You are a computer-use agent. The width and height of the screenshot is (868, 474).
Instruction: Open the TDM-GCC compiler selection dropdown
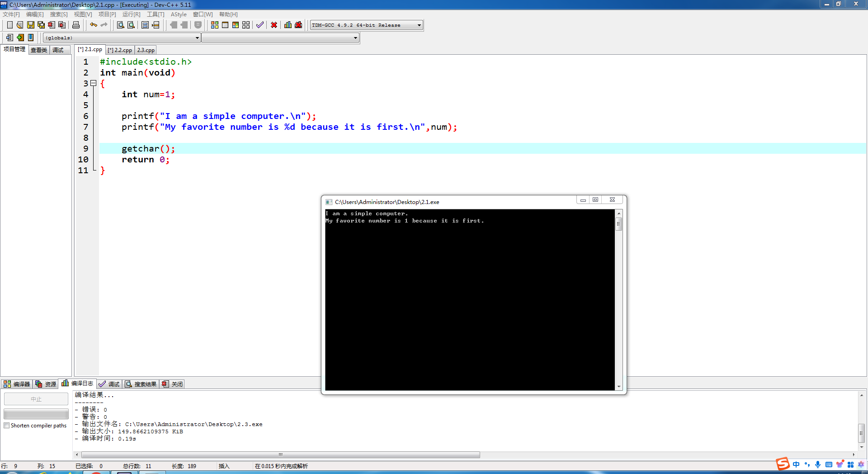(x=367, y=25)
